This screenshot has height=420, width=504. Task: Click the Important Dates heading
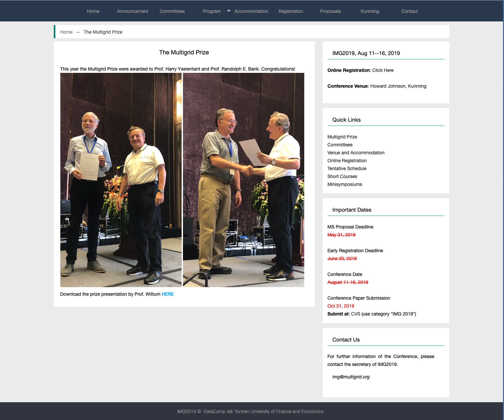pos(352,210)
